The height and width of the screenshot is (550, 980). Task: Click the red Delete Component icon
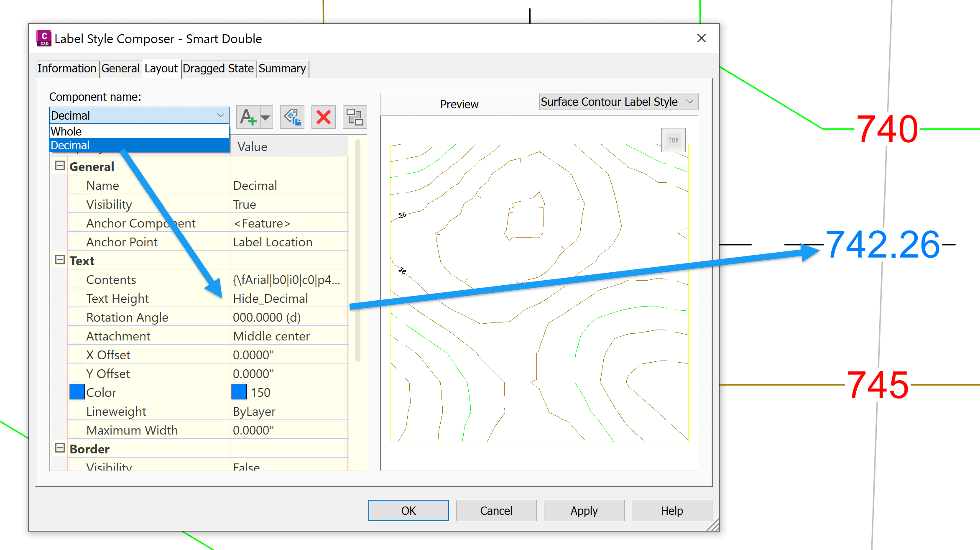point(323,117)
